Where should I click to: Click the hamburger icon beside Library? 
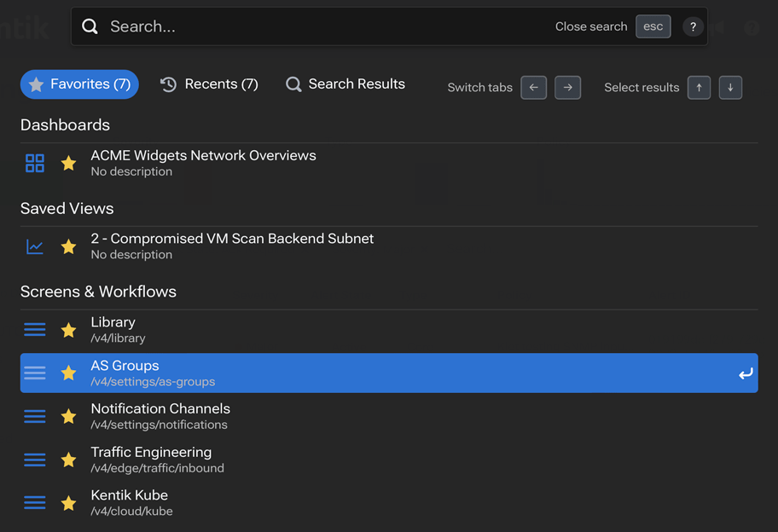35,330
